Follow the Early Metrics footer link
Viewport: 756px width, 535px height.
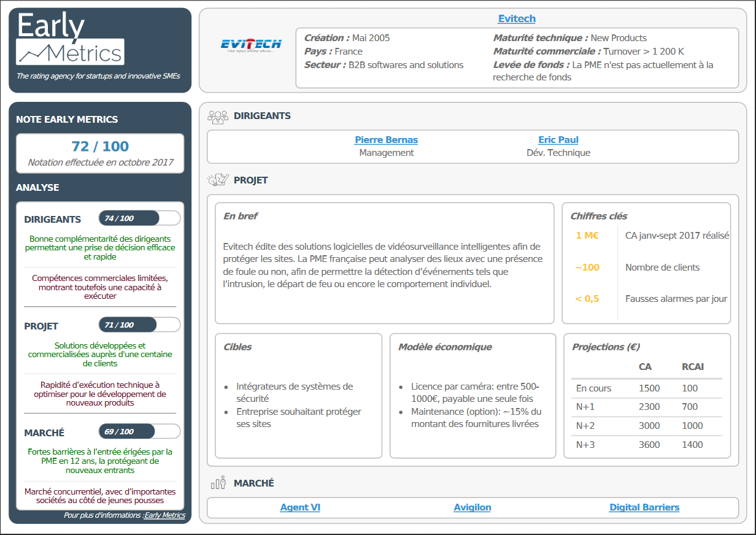coord(164,515)
